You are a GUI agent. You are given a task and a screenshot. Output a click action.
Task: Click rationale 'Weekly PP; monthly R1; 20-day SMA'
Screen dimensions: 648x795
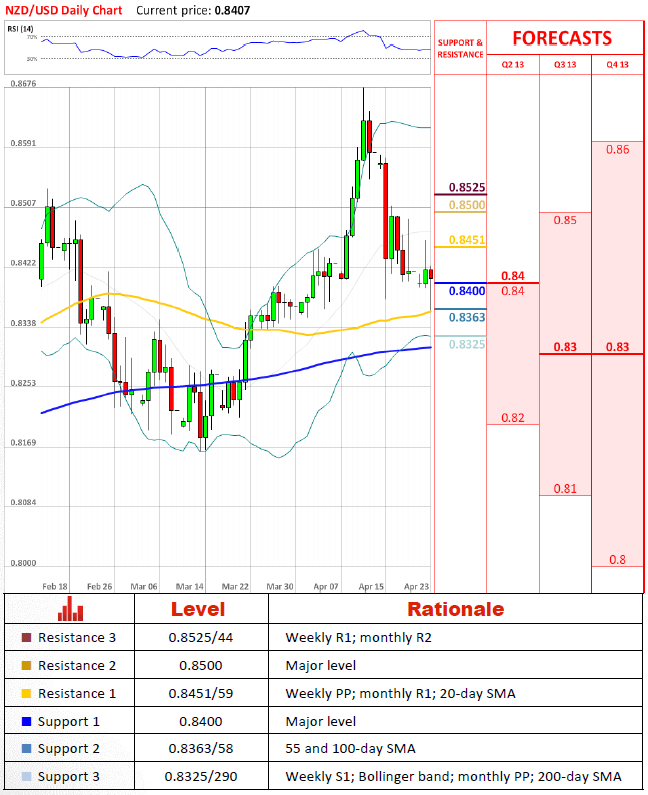[x=401, y=693]
